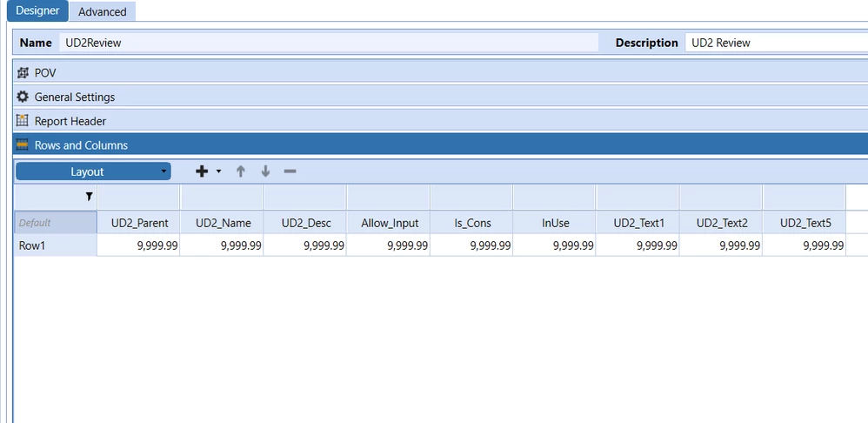Viewport: 868px width, 423px height.
Task: Open the Layout dropdown
Action: [93, 171]
